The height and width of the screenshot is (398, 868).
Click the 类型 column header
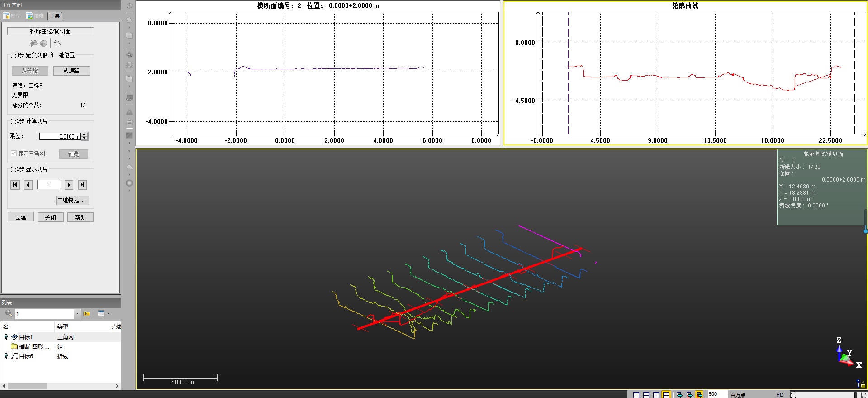point(81,326)
